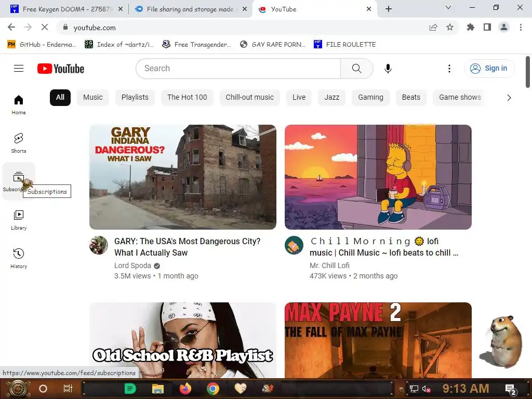Open Subscriptions in the sidebar
Image resolution: width=532 pixels, height=399 pixels.
click(19, 181)
